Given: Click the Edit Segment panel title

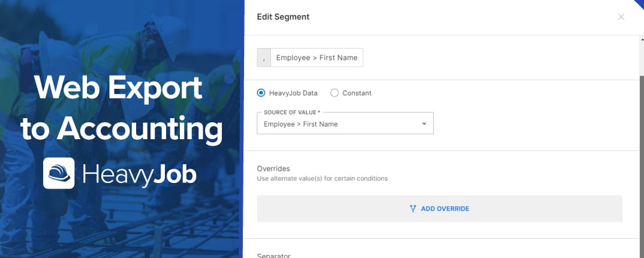Looking at the screenshot, I should pyautogui.click(x=283, y=17).
